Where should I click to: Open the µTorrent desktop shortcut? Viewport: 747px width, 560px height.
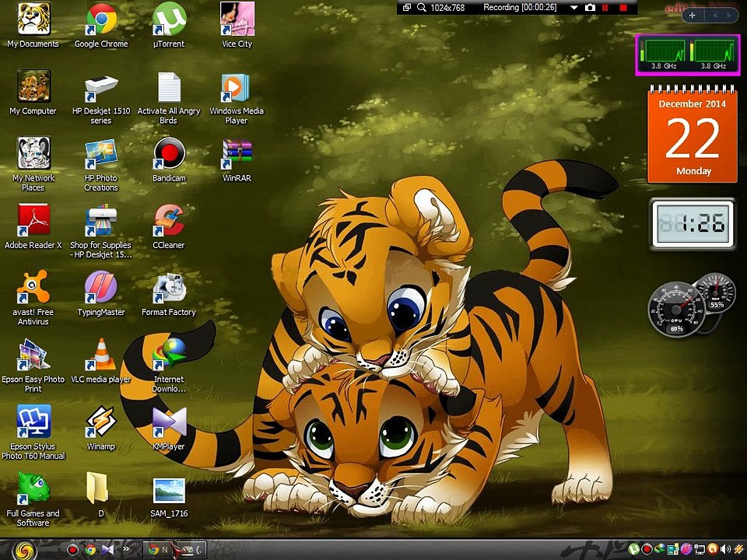[x=169, y=25]
